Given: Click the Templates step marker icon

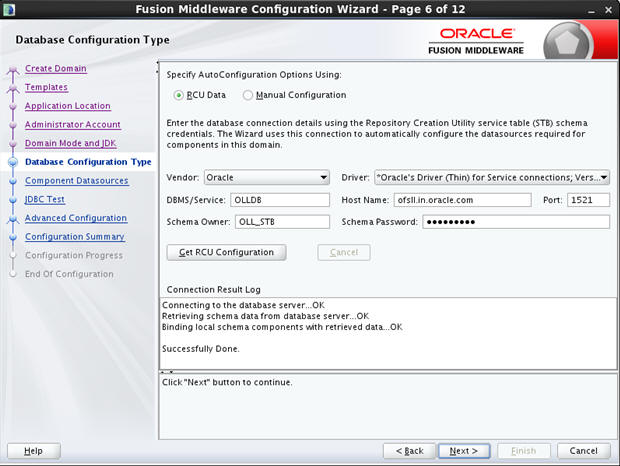Looking at the screenshot, I should pyautogui.click(x=13, y=89).
